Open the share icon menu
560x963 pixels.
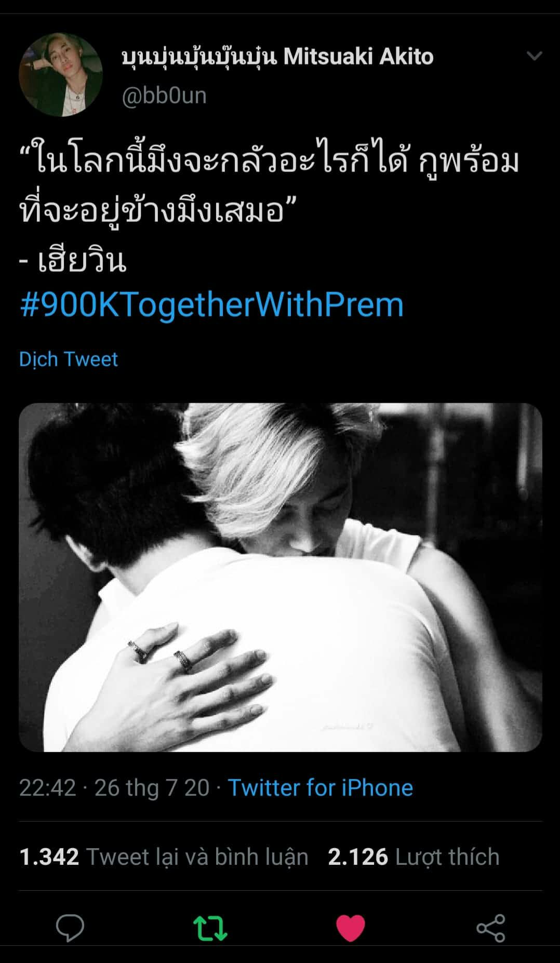(491, 928)
